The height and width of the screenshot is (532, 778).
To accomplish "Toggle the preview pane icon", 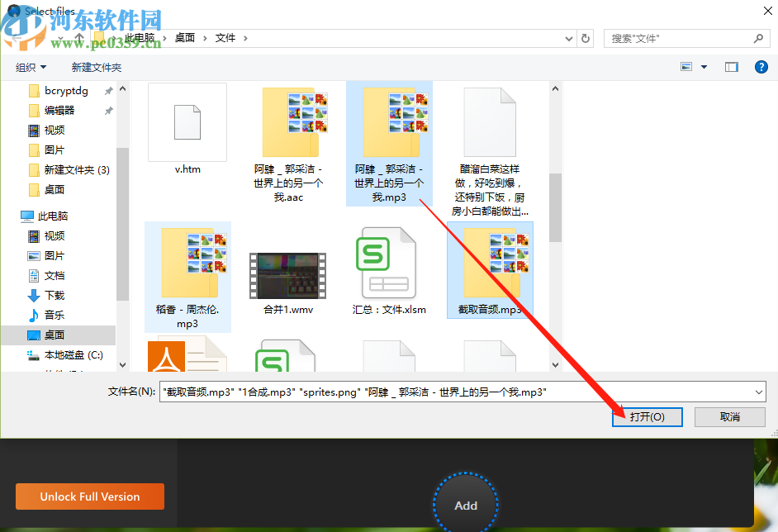I will 732,66.
